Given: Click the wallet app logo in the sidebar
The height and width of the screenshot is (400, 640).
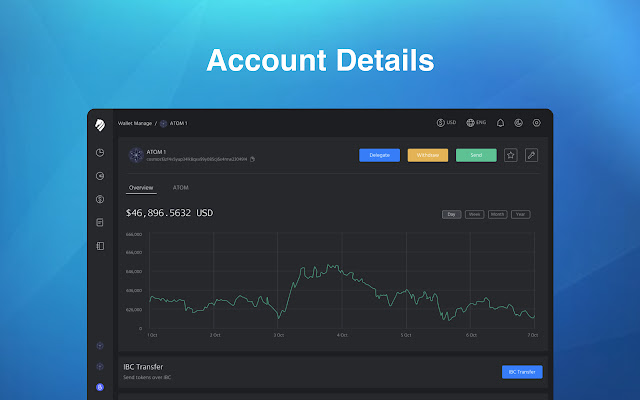Looking at the screenshot, I should (100, 125).
